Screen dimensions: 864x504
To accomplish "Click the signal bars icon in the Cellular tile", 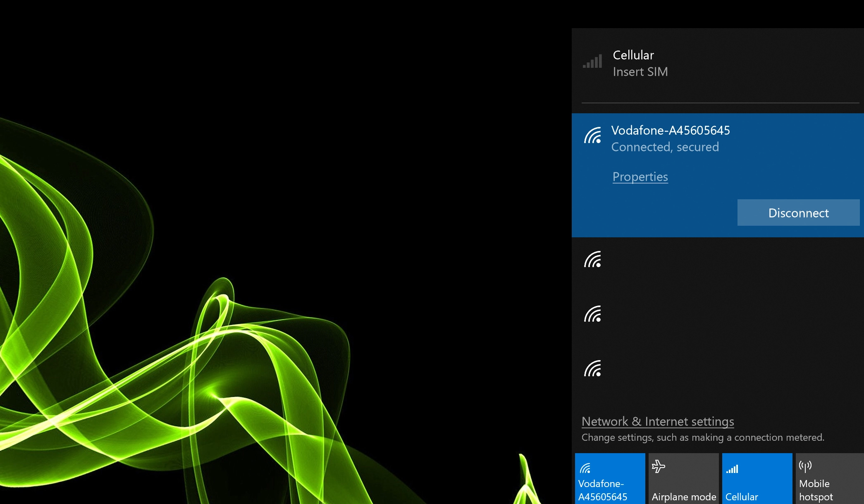I will click(732, 469).
